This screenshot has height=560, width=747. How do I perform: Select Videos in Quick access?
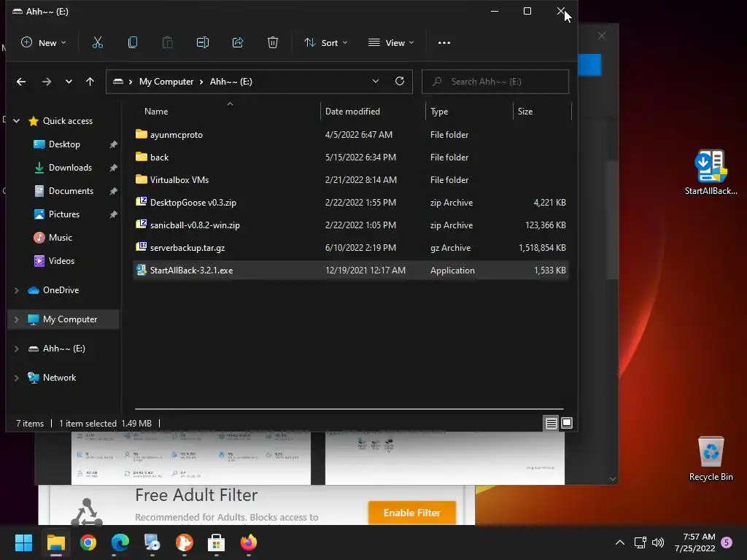pos(61,261)
